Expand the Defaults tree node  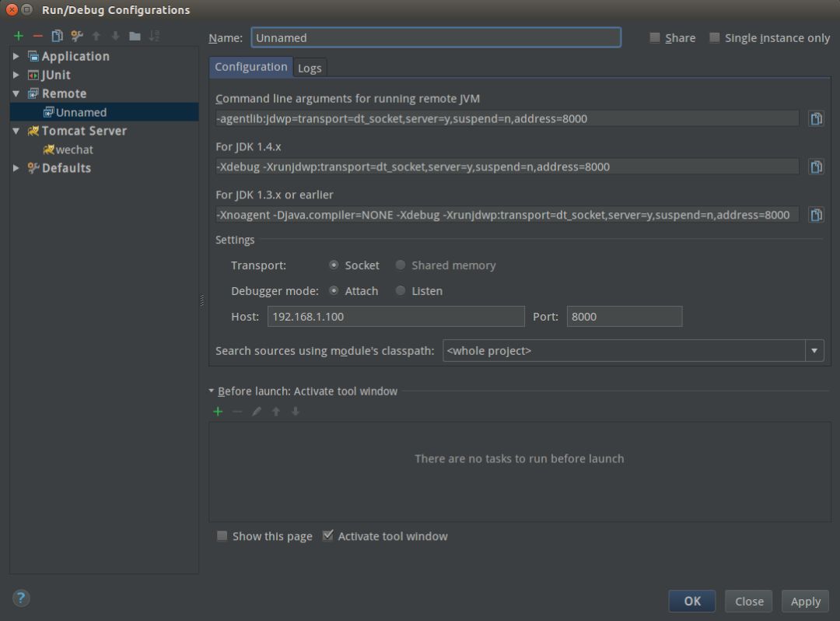click(16, 168)
